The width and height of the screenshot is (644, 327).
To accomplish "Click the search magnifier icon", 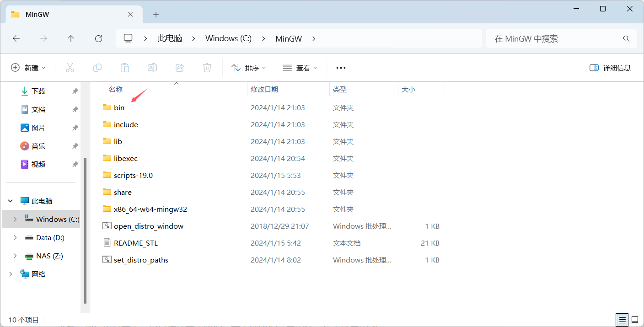I will click(x=626, y=39).
